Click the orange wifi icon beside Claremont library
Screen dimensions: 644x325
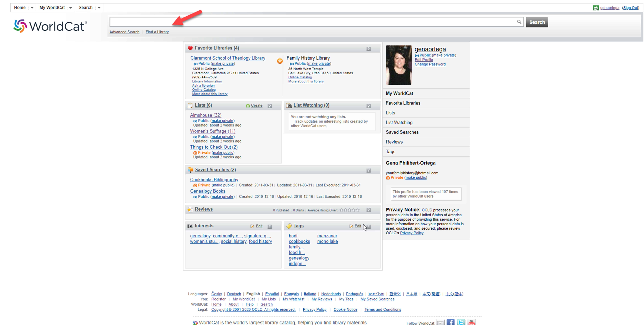[280, 61]
